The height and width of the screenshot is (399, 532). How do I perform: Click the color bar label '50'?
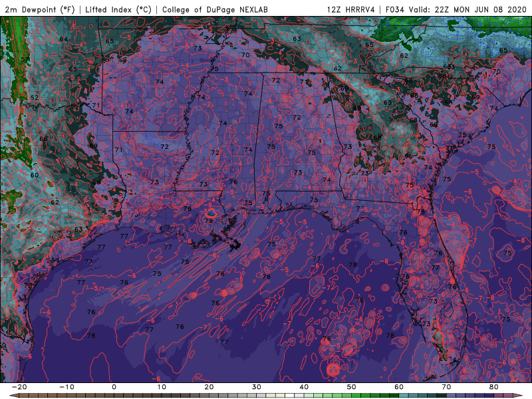352,387
